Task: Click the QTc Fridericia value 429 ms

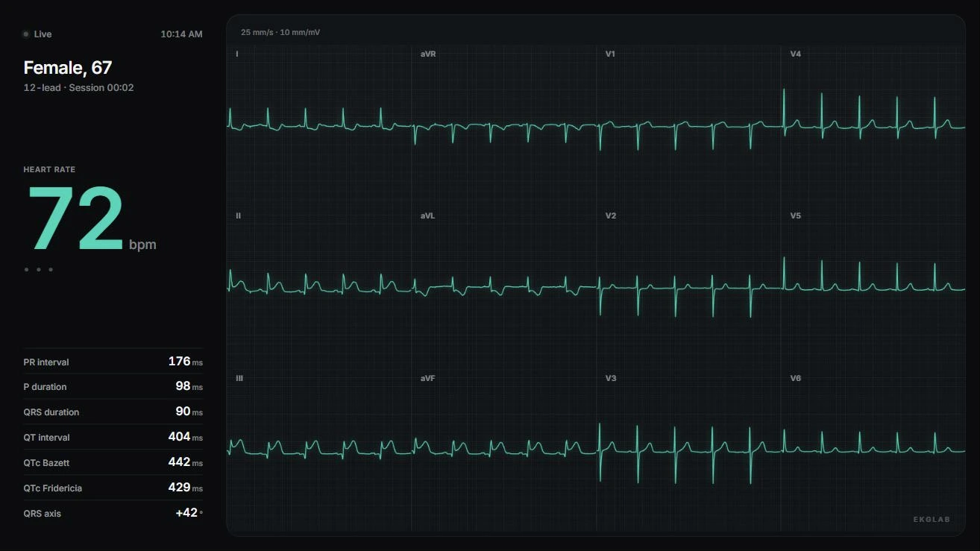Action: click(x=186, y=488)
